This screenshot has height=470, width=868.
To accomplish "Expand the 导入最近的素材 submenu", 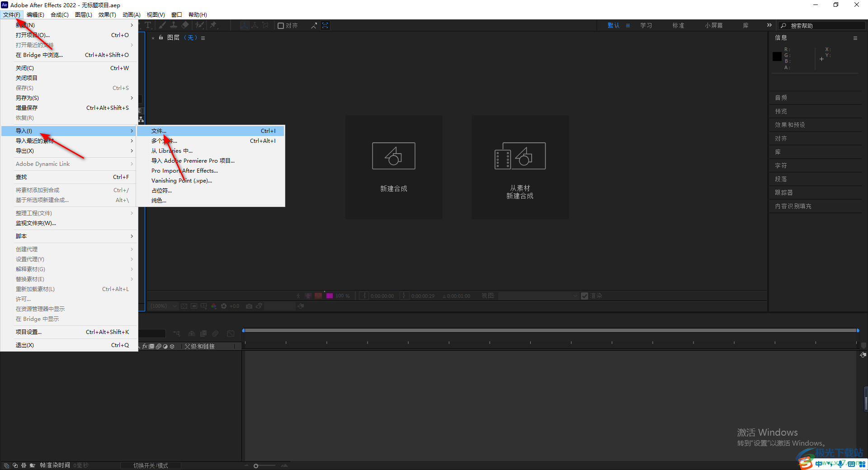I will [69, 141].
